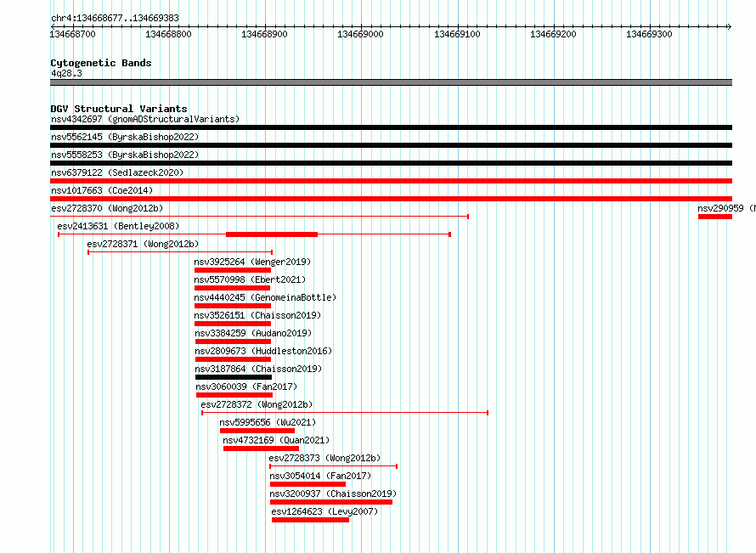This screenshot has height=553, width=756.
Task: Select the nsv3526151 Chaisson2019 label
Action: [x=257, y=315]
